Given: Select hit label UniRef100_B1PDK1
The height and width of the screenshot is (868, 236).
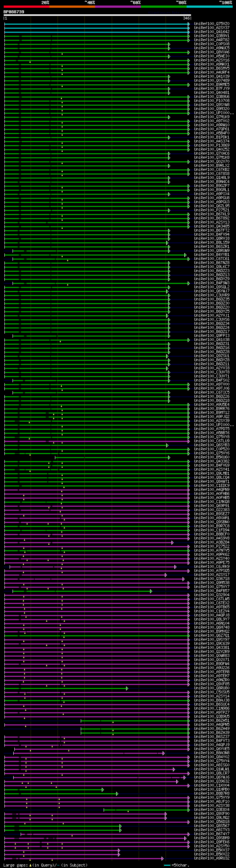Looking at the screenshot, I should tap(212, 137).
